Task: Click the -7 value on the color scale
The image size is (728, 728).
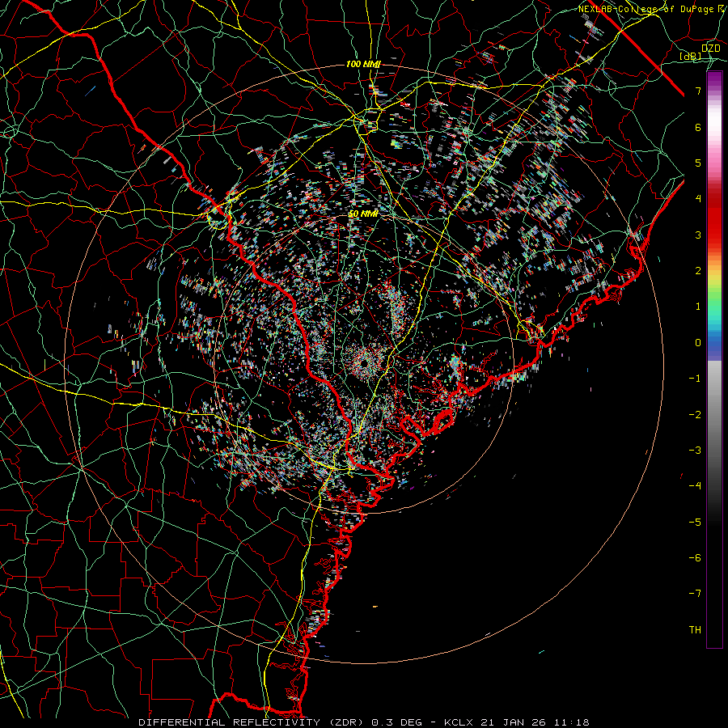Action: 695,594
